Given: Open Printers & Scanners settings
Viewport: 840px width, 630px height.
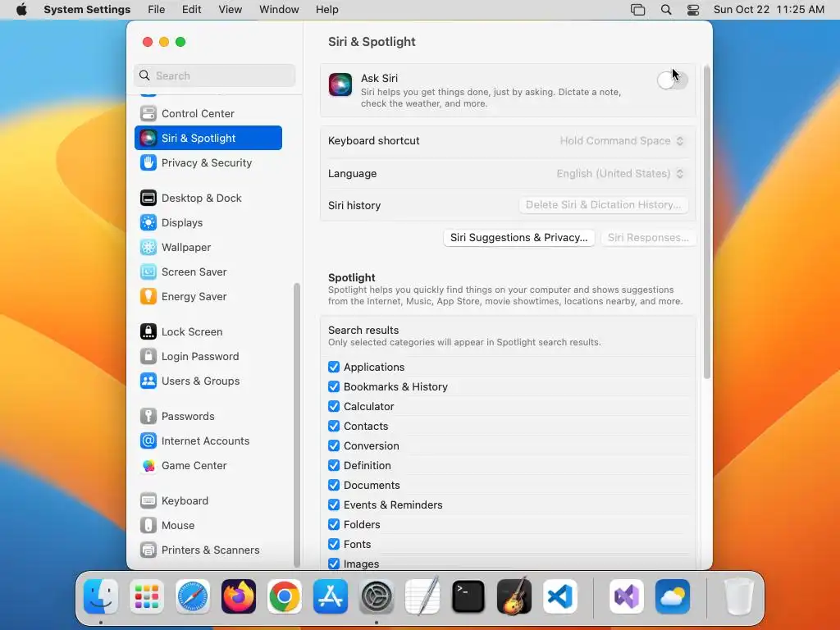Looking at the screenshot, I should click(208, 550).
